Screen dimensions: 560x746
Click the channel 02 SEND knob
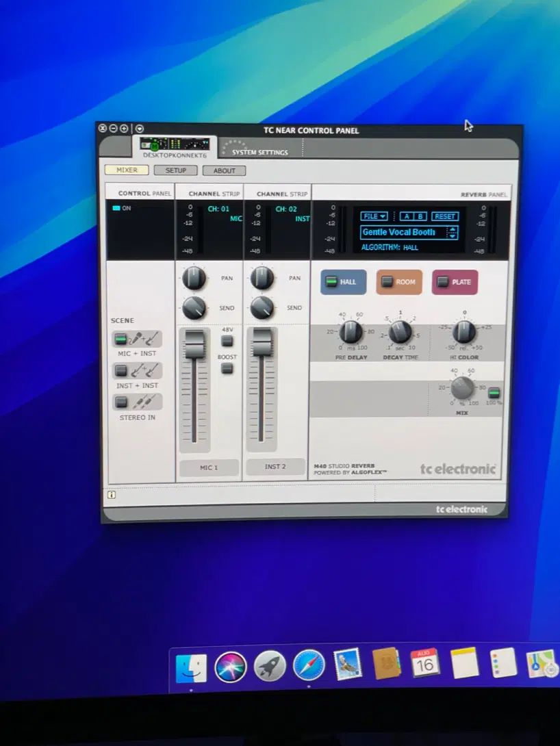tap(262, 308)
